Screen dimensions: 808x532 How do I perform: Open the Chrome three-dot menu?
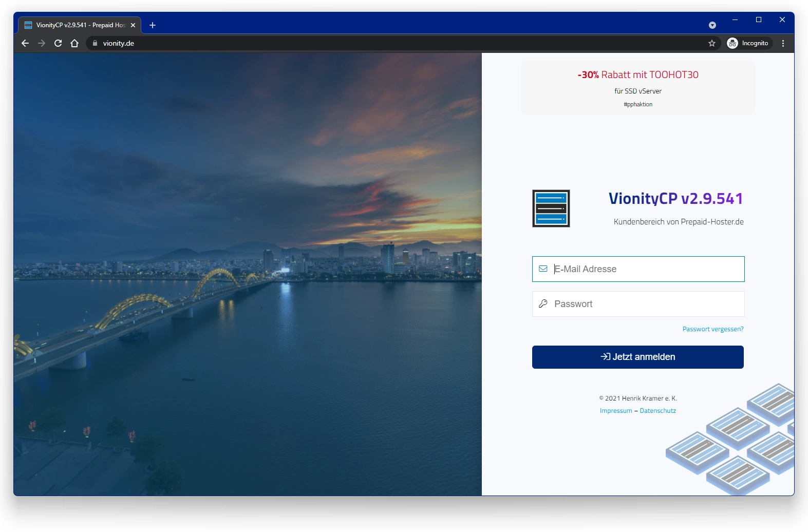(x=783, y=43)
